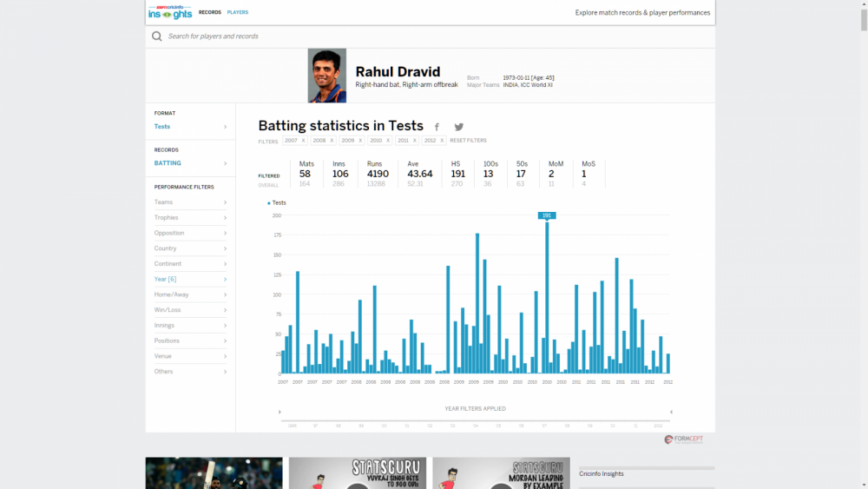Expand the Others filter

[x=190, y=372]
